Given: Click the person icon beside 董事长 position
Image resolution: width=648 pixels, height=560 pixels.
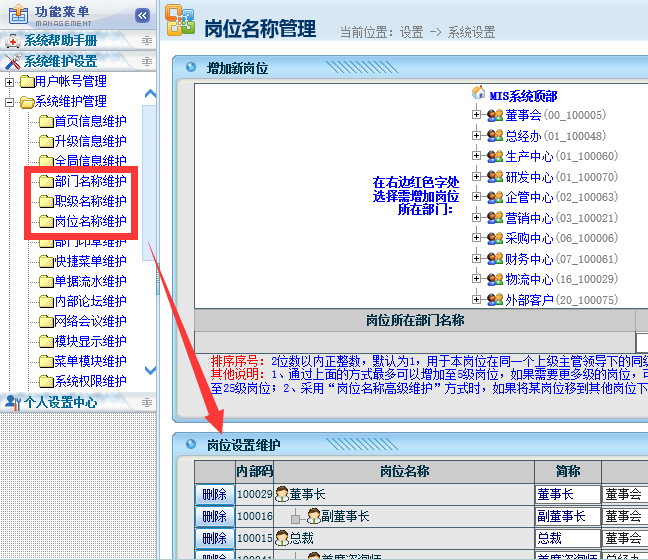Looking at the screenshot, I should (282, 494).
